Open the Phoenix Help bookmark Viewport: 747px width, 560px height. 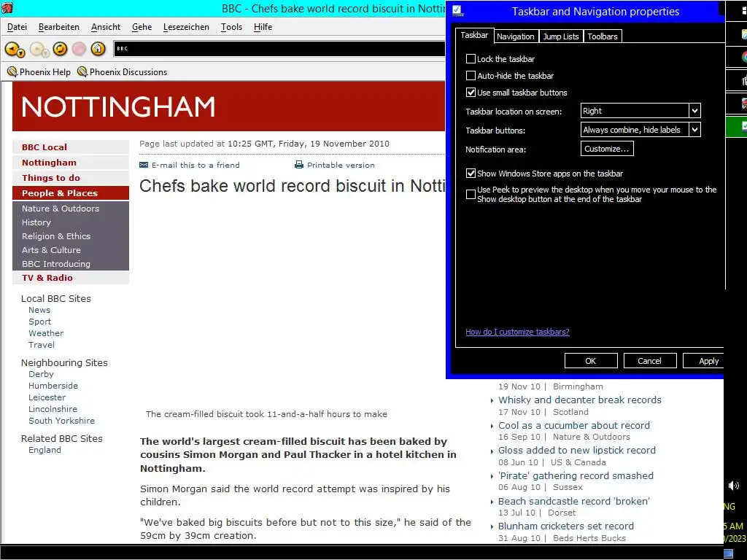(x=39, y=72)
